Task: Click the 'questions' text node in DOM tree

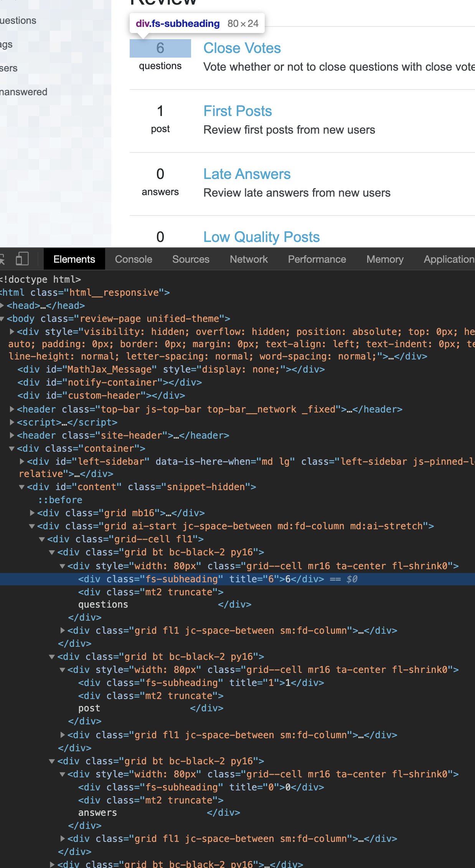Action: [103, 604]
